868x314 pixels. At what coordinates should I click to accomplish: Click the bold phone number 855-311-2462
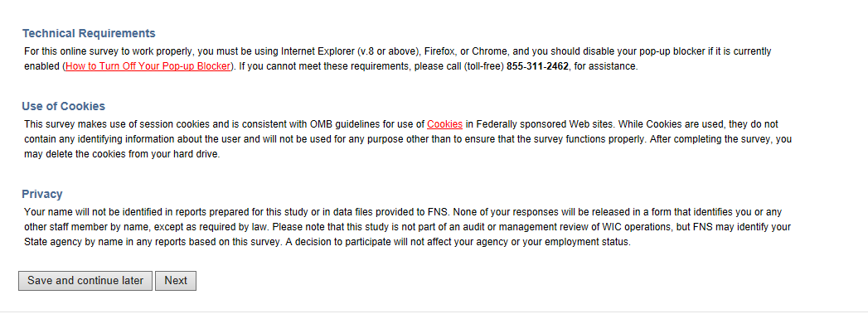tap(537, 66)
